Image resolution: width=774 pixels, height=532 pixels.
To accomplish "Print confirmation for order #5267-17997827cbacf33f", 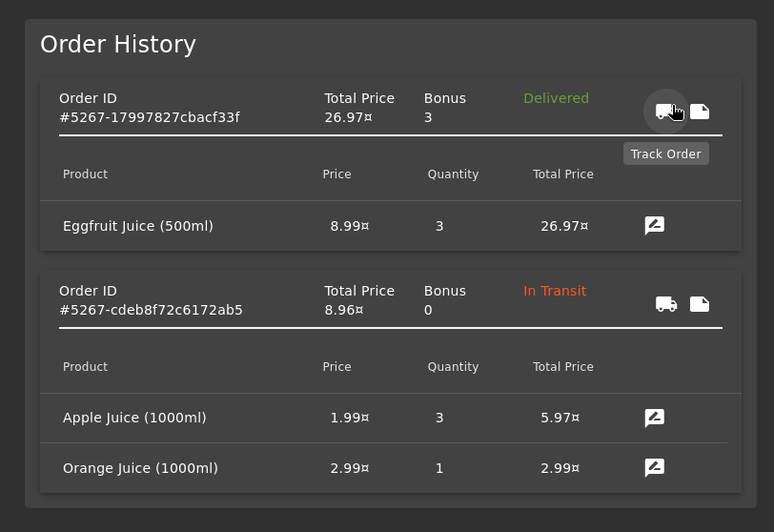I will (x=700, y=112).
